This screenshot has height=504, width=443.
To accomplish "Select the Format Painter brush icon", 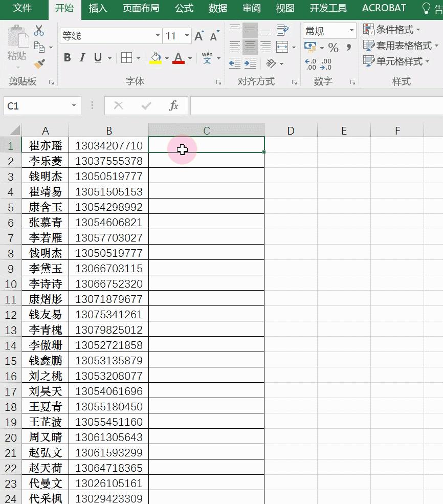I will pyautogui.click(x=39, y=63).
